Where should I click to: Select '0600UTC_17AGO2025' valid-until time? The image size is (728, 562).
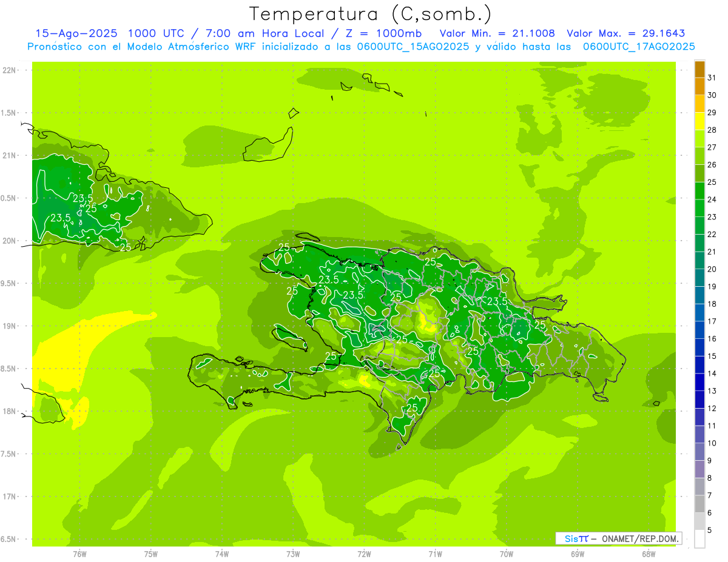(639, 46)
